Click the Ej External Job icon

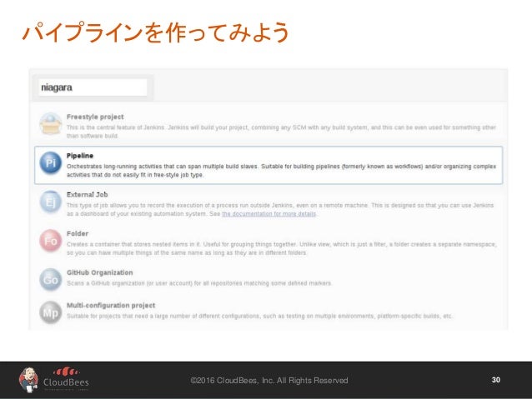tap(51, 202)
